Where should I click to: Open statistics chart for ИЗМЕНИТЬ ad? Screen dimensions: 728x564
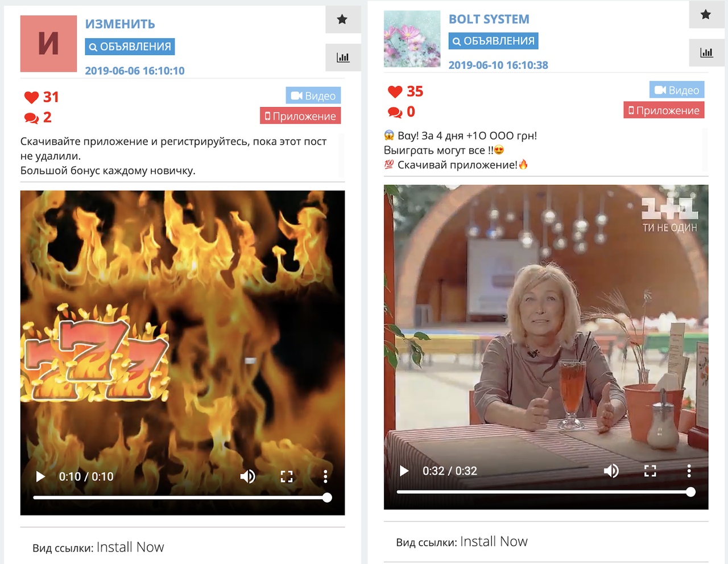[x=342, y=57]
